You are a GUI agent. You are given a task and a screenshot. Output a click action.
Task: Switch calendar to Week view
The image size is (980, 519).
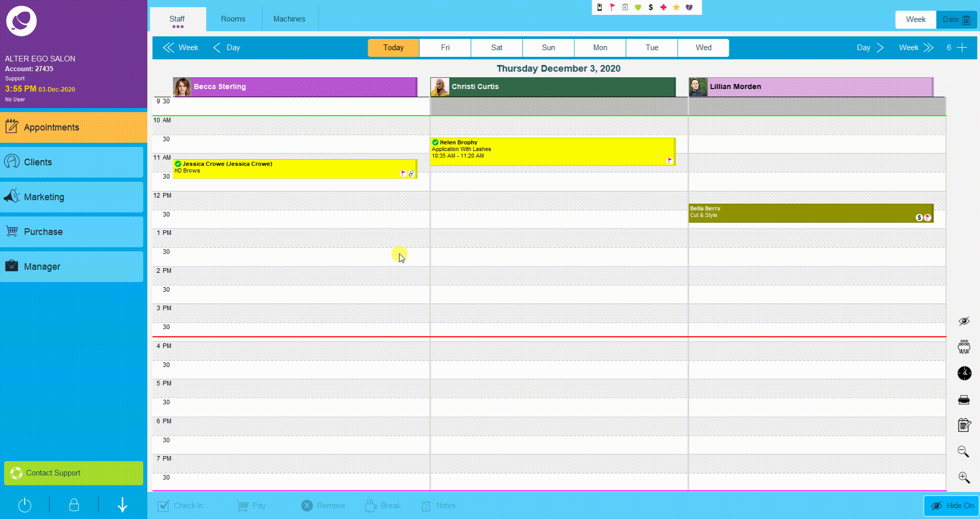pos(915,19)
